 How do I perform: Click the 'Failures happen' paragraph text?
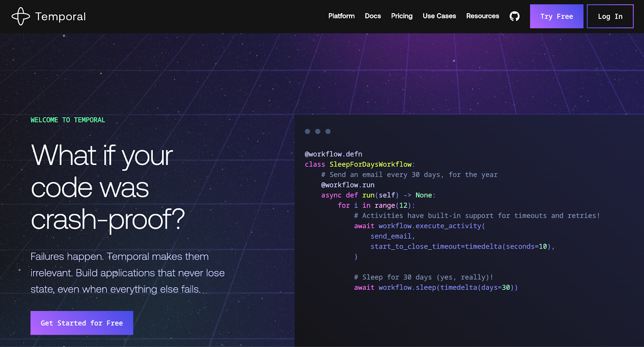[x=128, y=273]
